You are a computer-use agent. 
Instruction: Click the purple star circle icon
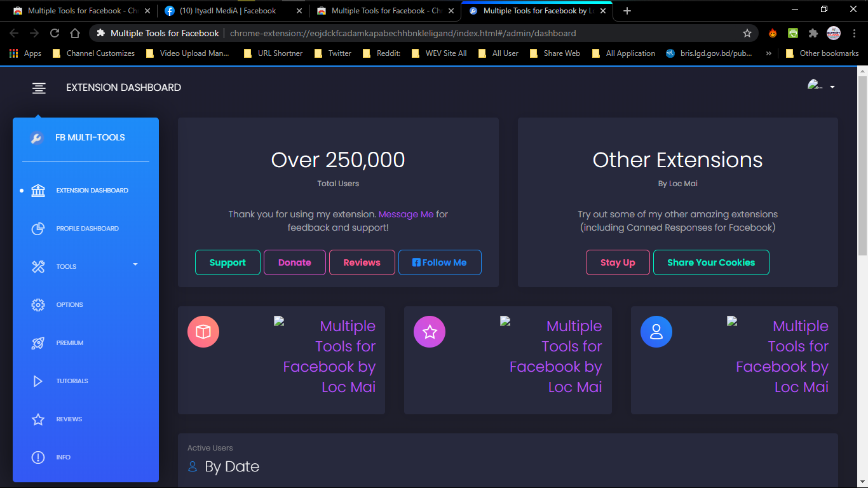pyautogui.click(x=430, y=332)
